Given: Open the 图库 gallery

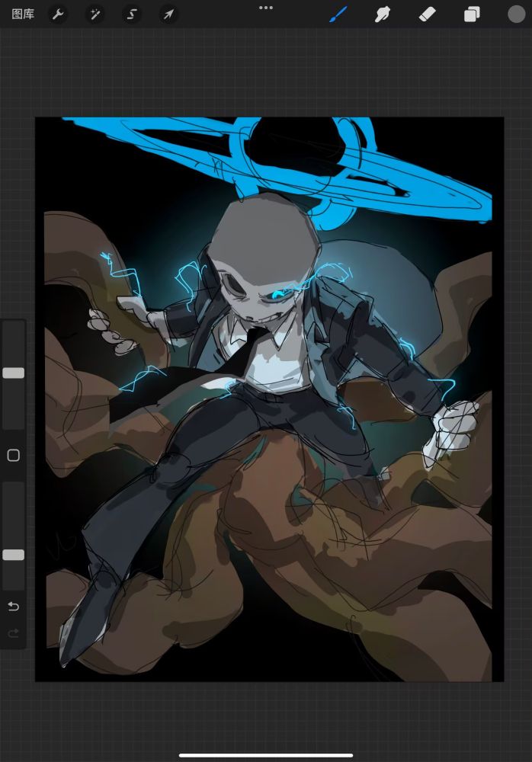Looking at the screenshot, I should click(x=23, y=14).
